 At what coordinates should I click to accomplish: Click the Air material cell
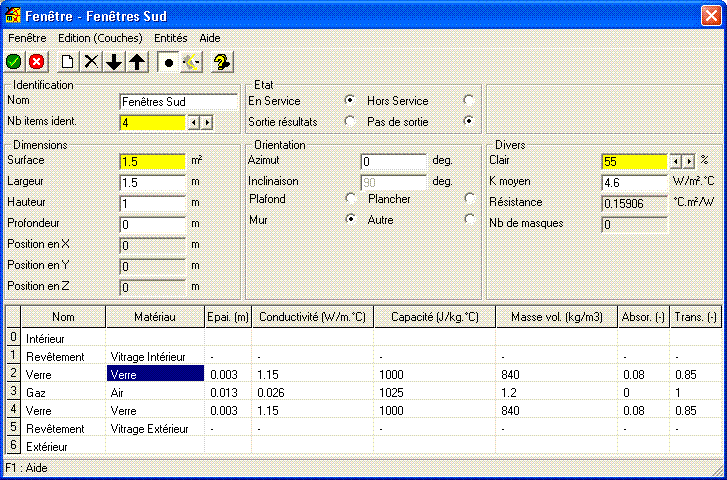[x=155, y=392]
